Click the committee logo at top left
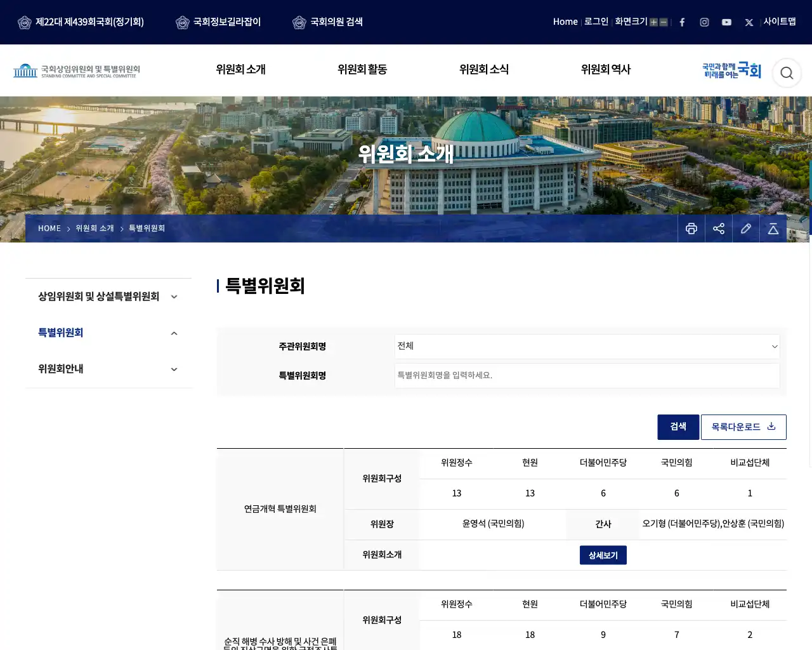812x650 pixels. click(x=77, y=70)
